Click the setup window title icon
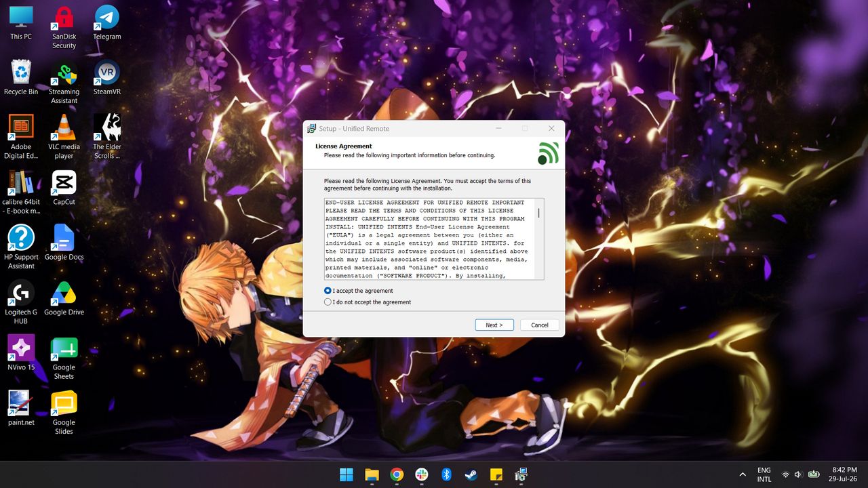868x488 pixels. [311, 129]
